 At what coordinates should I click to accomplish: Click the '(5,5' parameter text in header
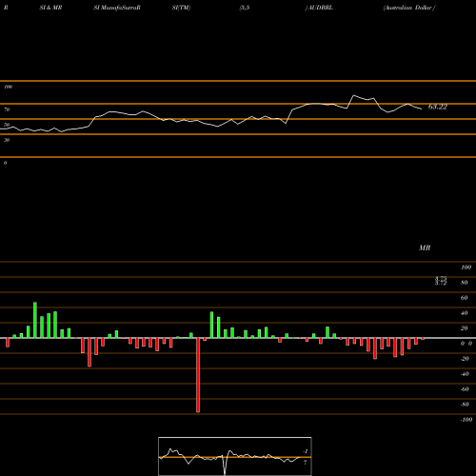pos(245,8)
